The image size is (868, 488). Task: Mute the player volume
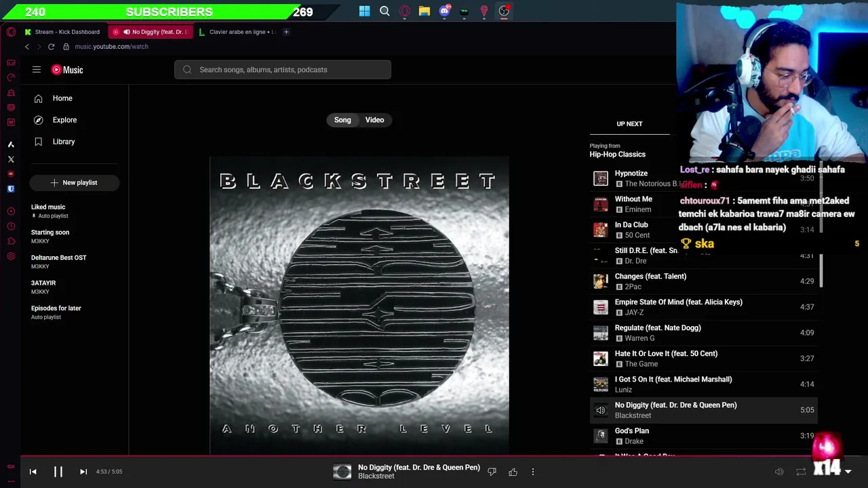[779, 472]
